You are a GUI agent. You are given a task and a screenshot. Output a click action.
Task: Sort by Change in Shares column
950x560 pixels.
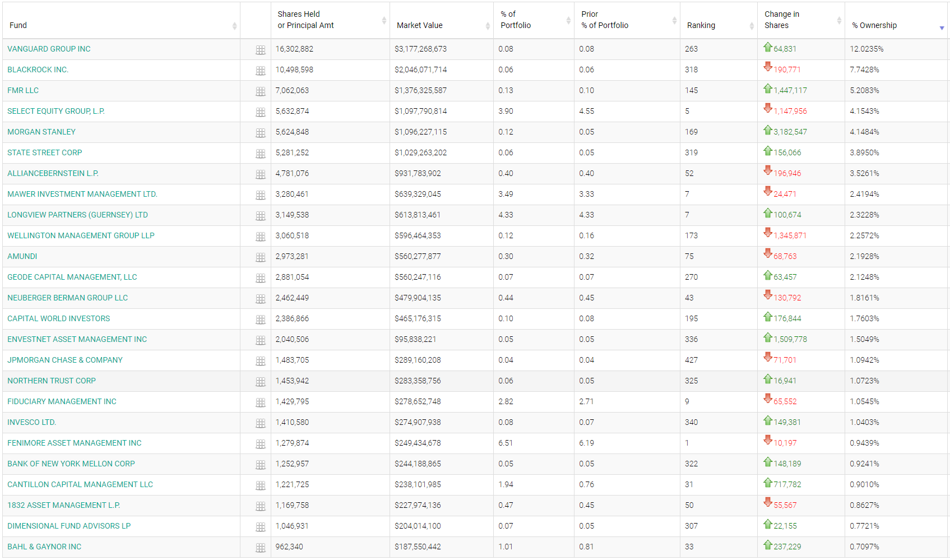(x=801, y=20)
